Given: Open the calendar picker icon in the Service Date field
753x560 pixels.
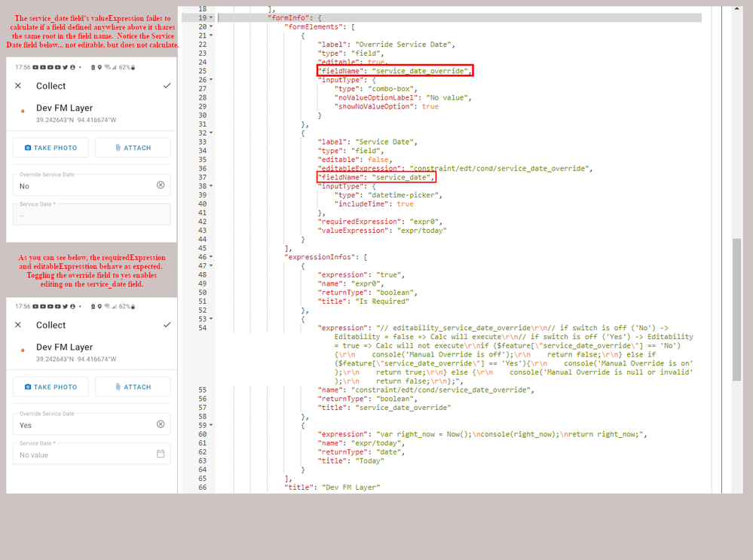Looking at the screenshot, I should pyautogui.click(x=161, y=454).
